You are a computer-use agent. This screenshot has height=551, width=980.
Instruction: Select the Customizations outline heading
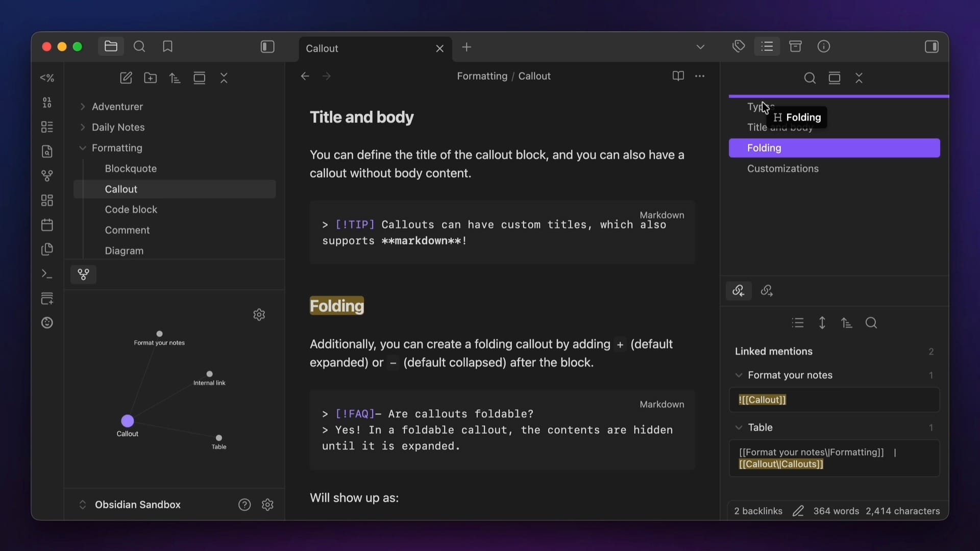[782, 168]
